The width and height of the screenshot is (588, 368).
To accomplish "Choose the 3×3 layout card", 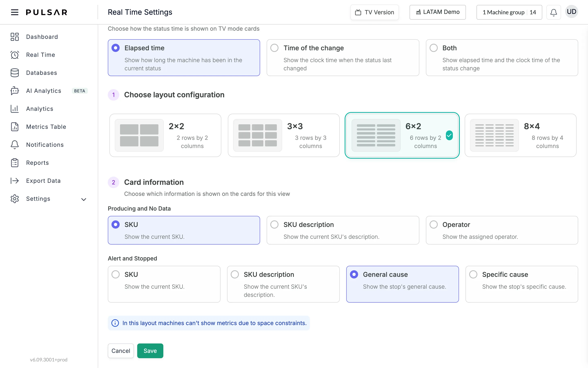I will pos(284,135).
